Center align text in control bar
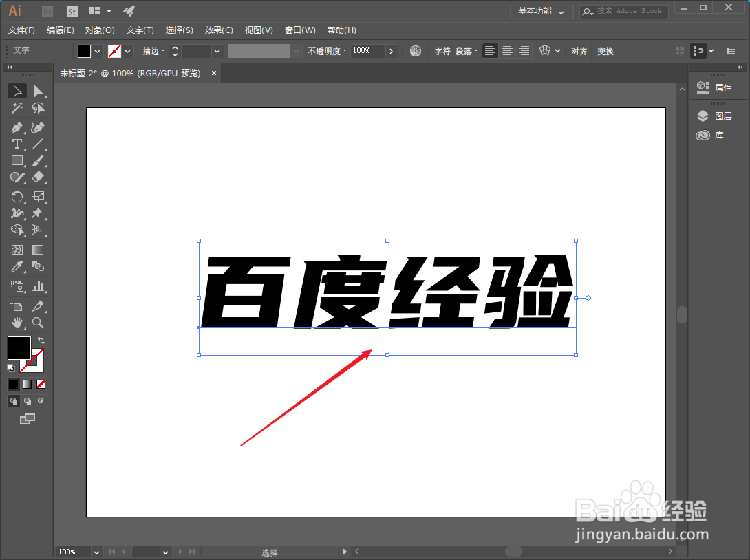 [x=507, y=51]
